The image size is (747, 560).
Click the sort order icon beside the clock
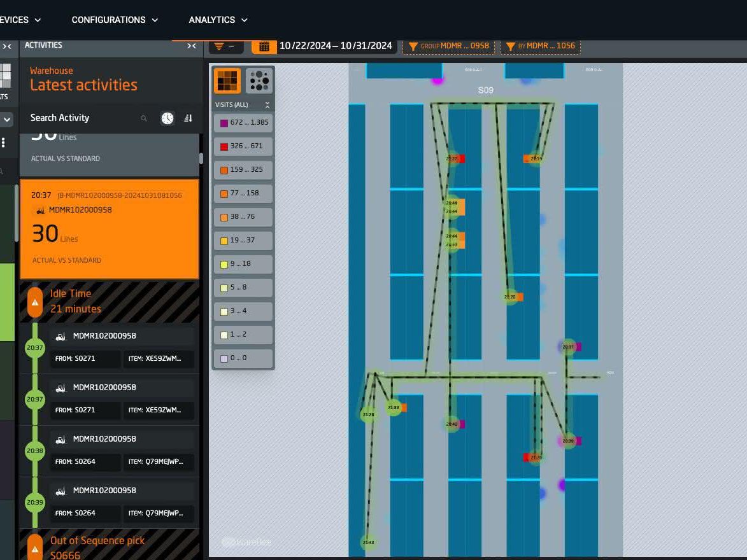coord(188,118)
